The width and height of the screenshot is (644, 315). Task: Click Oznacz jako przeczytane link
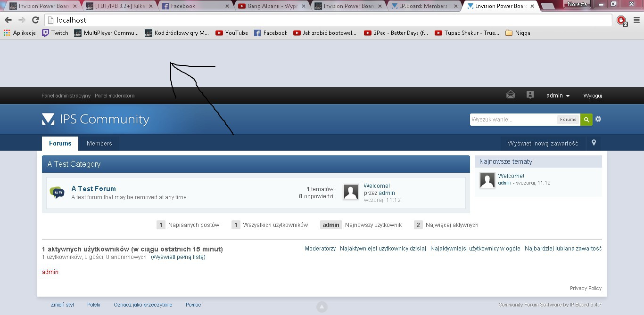click(143, 305)
